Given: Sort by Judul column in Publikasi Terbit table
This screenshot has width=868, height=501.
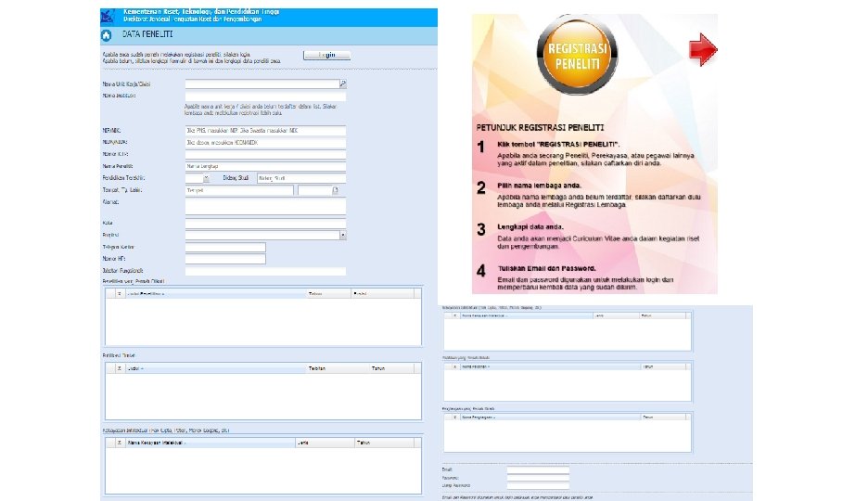Looking at the screenshot, I should click(x=215, y=368).
